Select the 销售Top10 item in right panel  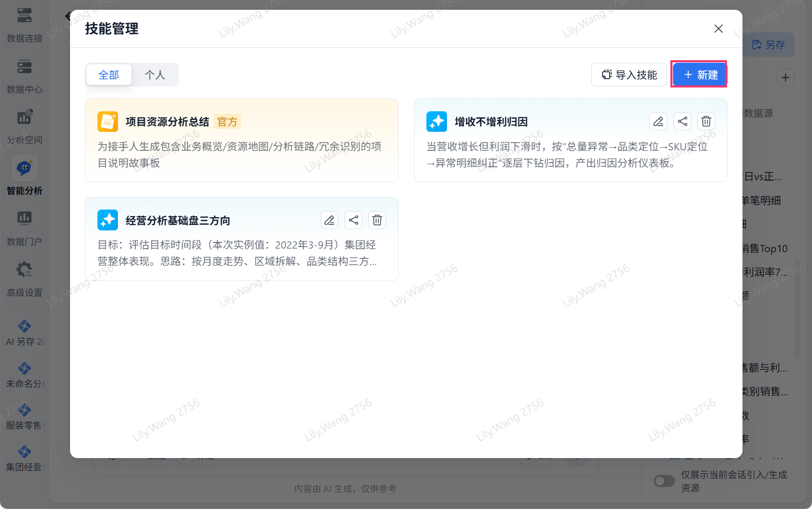[x=765, y=249]
